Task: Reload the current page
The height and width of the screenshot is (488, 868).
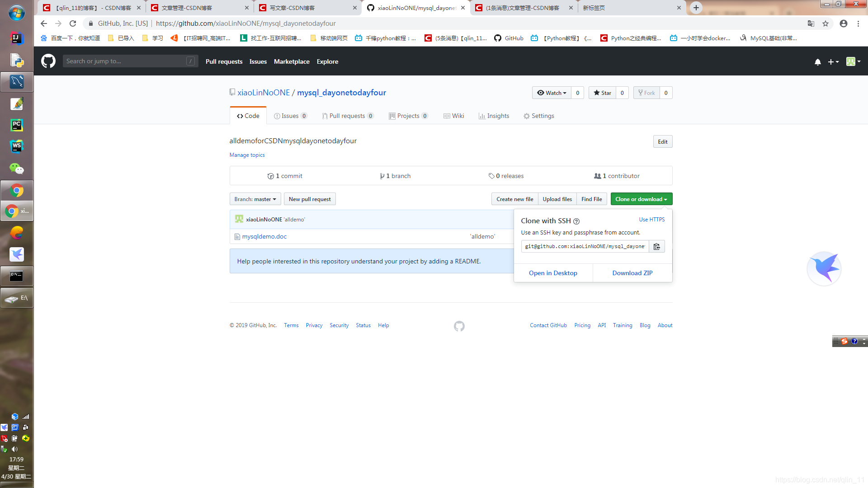Action: click(73, 23)
